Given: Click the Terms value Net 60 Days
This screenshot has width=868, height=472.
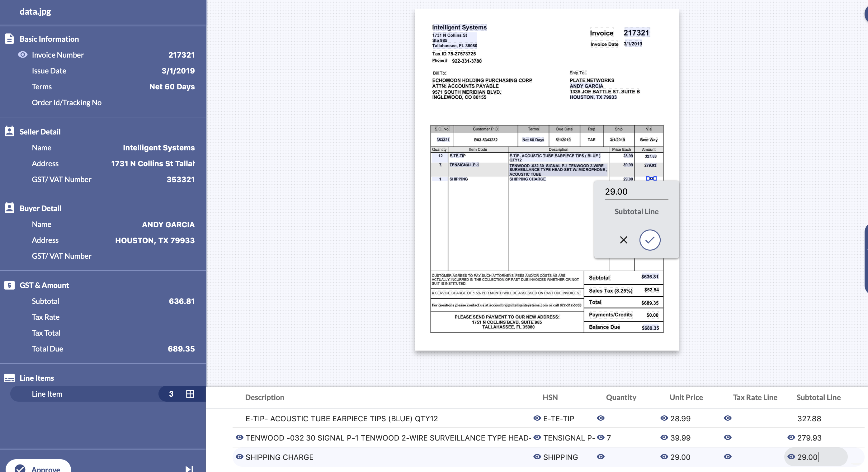Looking at the screenshot, I should (172, 87).
